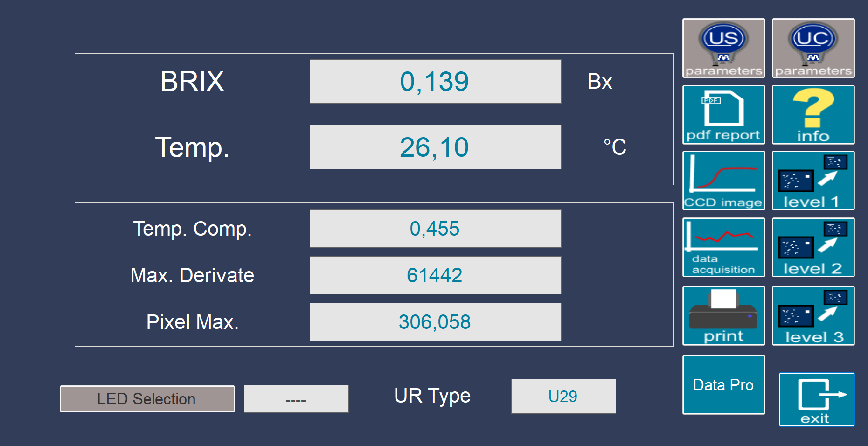Switch to level 3 view
Image resolution: width=868 pixels, height=446 pixels.
pyautogui.click(x=813, y=316)
